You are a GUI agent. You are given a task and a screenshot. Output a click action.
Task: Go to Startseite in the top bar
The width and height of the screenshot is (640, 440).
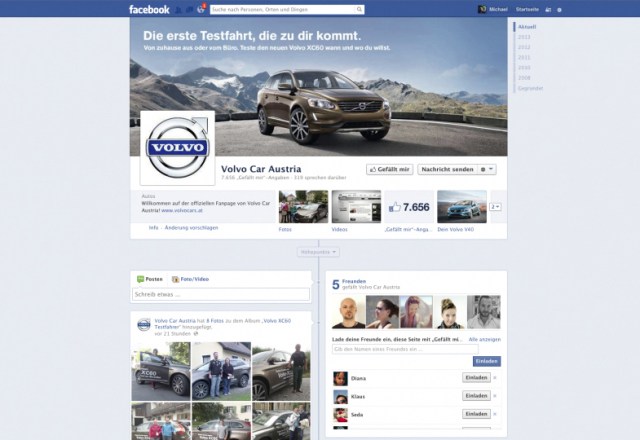tap(527, 9)
